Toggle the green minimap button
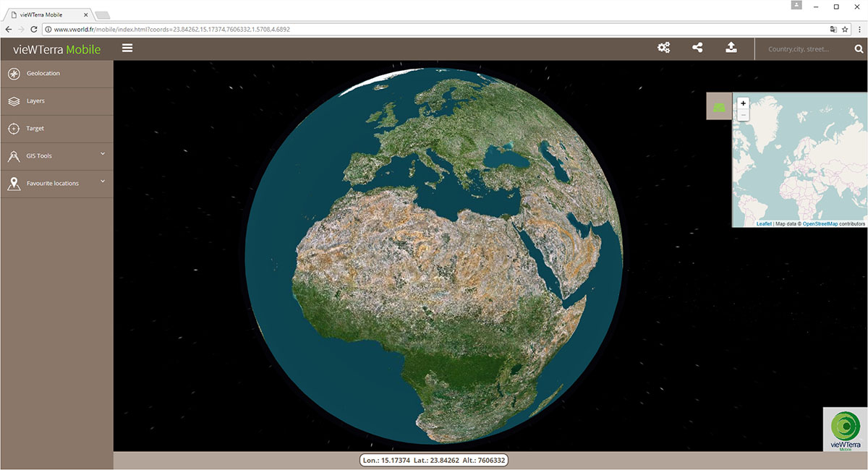 tap(719, 106)
